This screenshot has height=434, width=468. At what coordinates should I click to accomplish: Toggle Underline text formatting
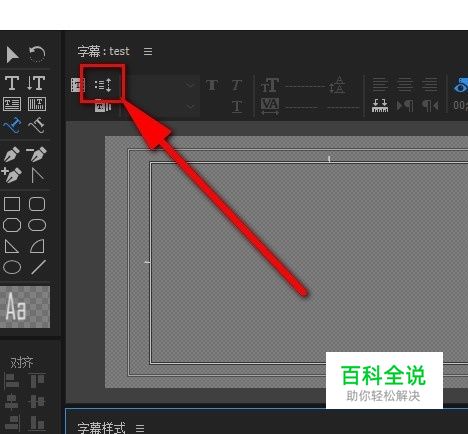click(x=237, y=107)
